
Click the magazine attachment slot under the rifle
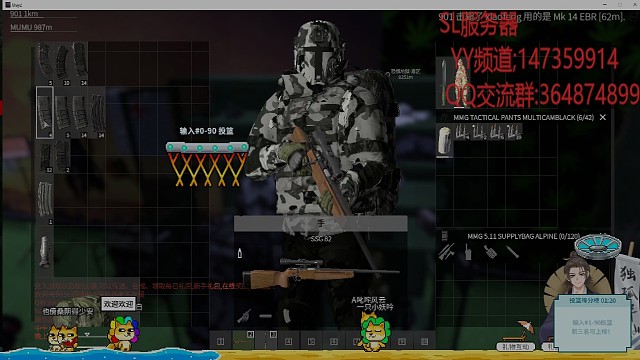287,316
